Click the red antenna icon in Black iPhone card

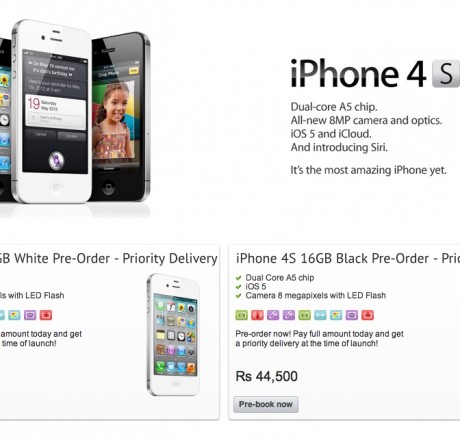click(x=257, y=315)
